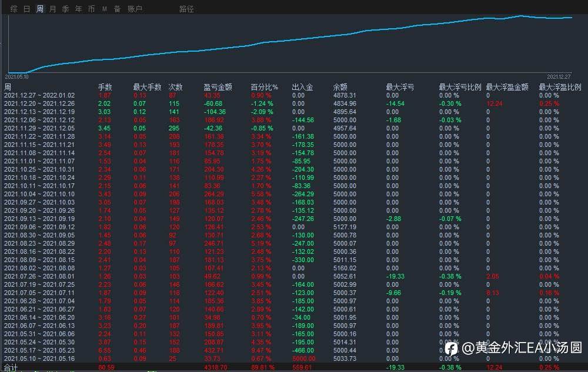
Task: Open the 路径 path tab
Action: click(x=186, y=9)
